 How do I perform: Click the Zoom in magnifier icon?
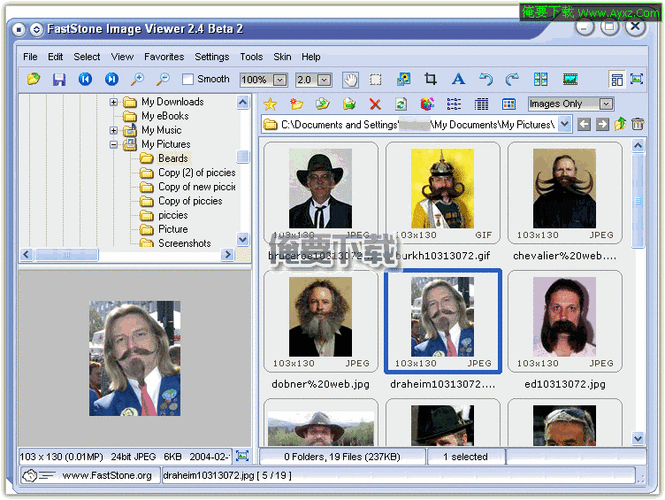(137, 79)
